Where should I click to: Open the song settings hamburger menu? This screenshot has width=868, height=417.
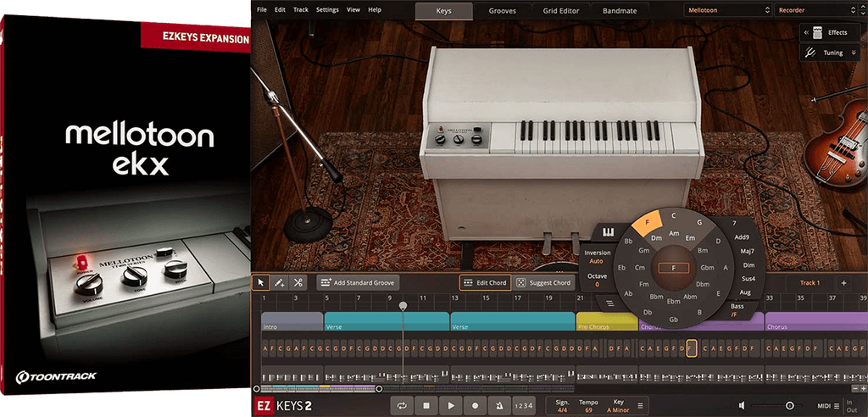(x=640, y=406)
